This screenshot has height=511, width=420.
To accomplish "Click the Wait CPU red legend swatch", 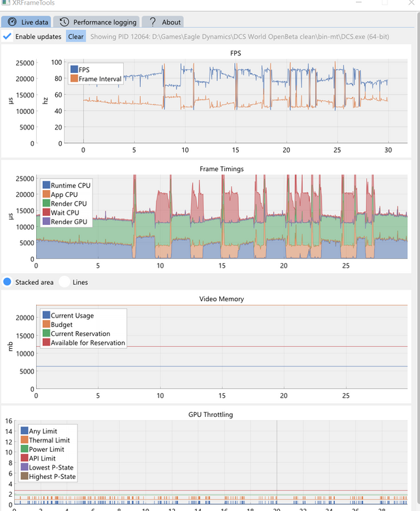I will [x=46, y=212].
